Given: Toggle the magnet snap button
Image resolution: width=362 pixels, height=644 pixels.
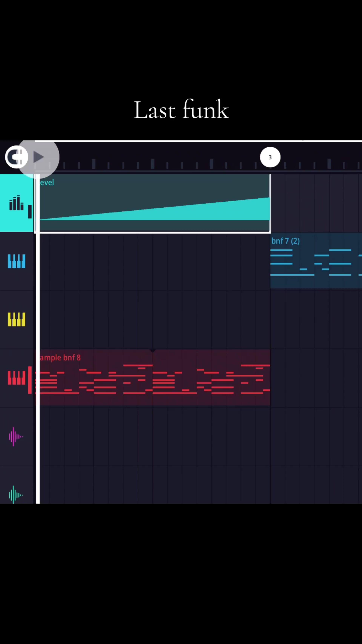Looking at the screenshot, I should (x=16, y=157).
